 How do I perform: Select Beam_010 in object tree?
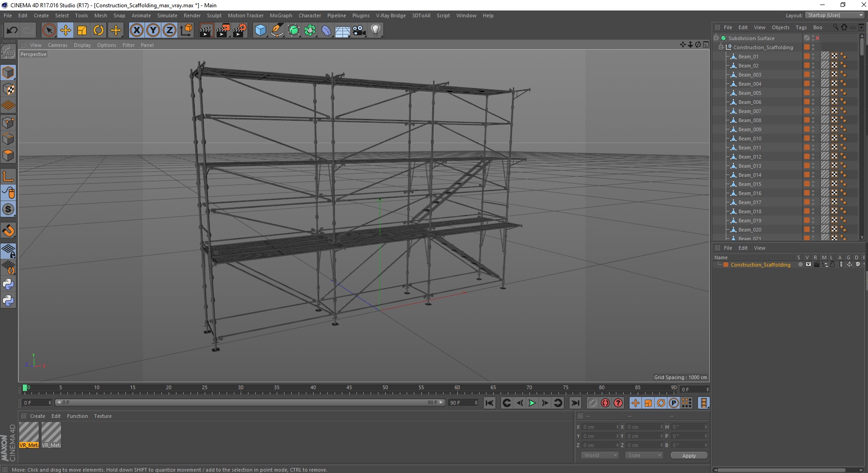point(750,139)
